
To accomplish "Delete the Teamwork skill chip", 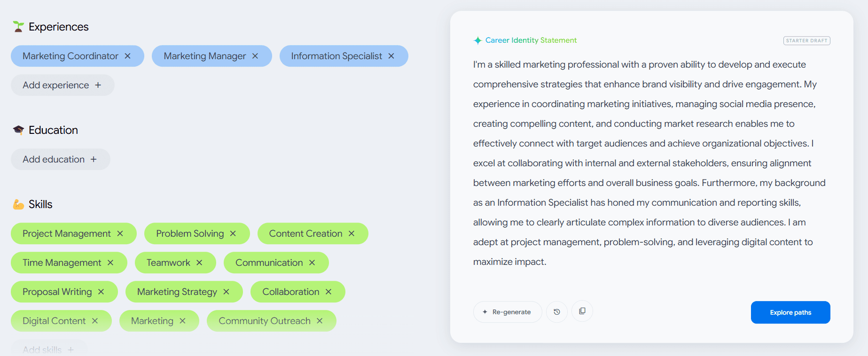I will (x=199, y=263).
